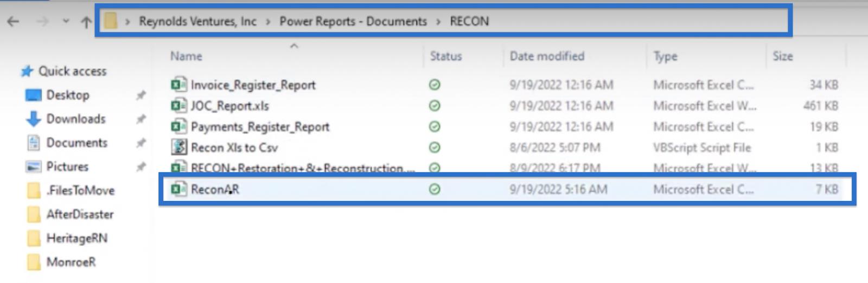This screenshot has height=283, width=868.
Task: Click pin icon next to Downloads
Action: click(141, 119)
